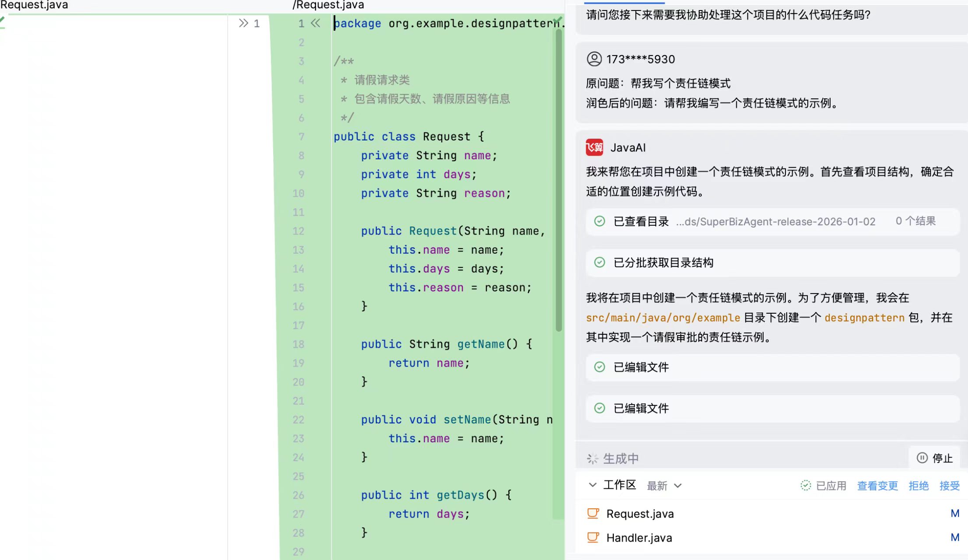Click the check icon of 已查看目录 step
The width and height of the screenshot is (968, 560).
coord(599,221)
